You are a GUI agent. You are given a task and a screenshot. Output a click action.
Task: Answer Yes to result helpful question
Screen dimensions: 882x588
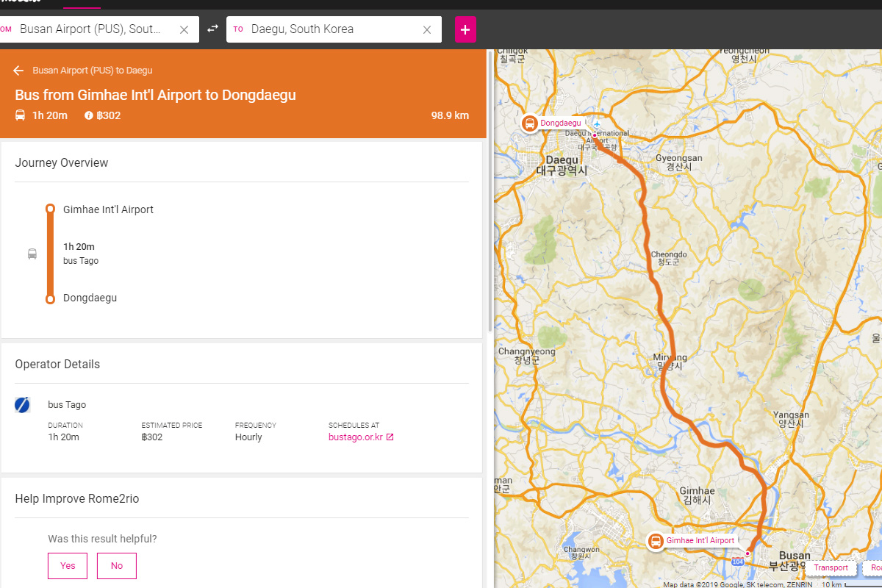(x=68, y=566)
